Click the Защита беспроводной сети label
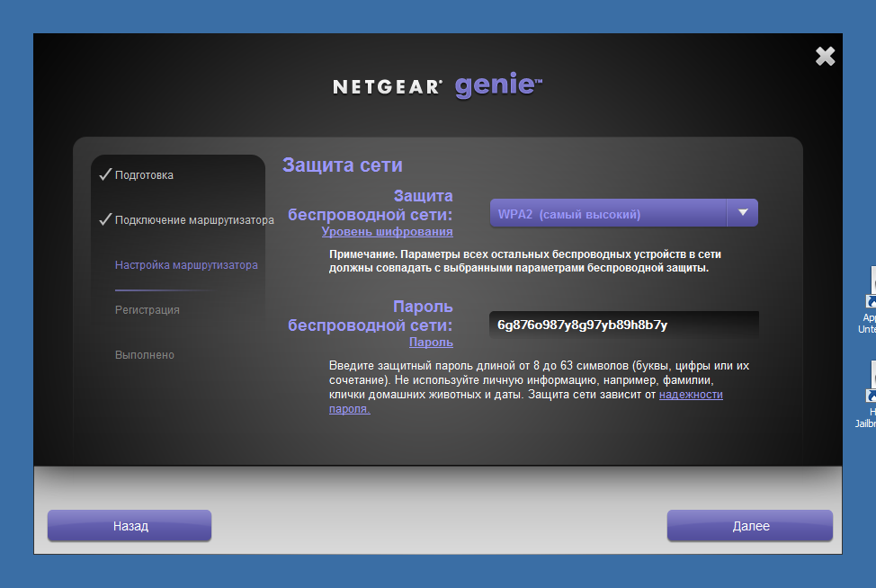Image resolution: width=876 pixels, height=588 pixels. click(x=370, y=205)
